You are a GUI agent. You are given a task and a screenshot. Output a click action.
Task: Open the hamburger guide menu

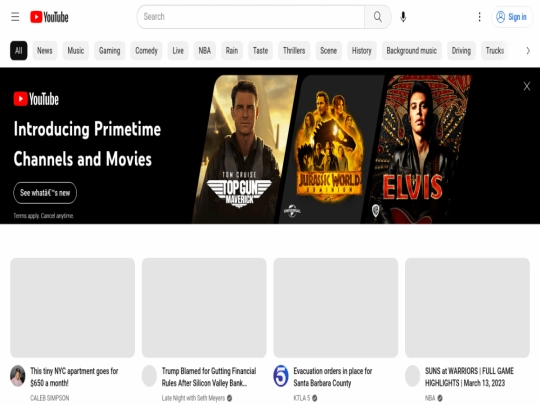coord(15,17)
